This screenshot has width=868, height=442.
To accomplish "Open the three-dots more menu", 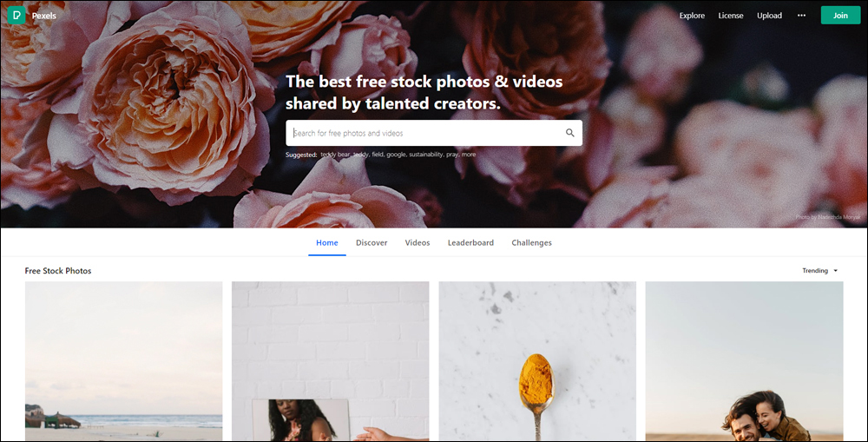I will pos(801,16).
